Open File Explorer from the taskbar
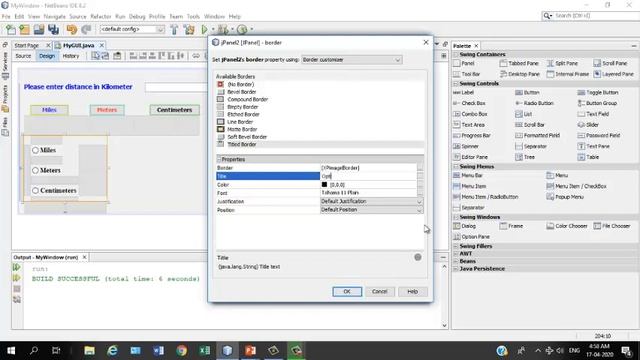Image resolution: width=640 pixels, height=360 pixels. [89, 350]
